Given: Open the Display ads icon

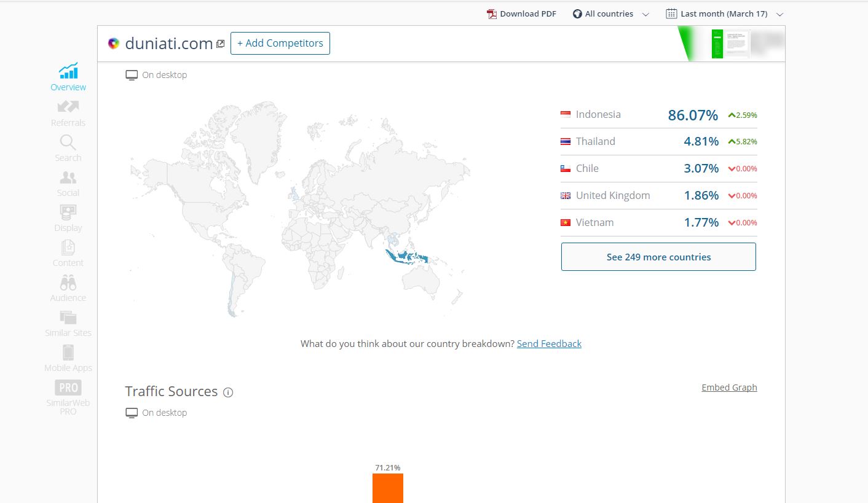Looking at the screenshot, I should 68,213.
